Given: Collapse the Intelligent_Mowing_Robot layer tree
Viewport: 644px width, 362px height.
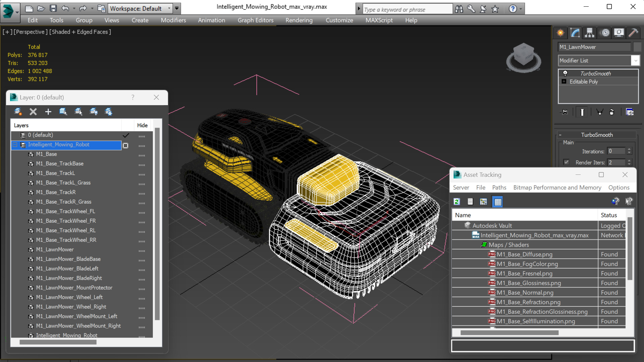Looking at the screenshot, I should point(15,145).
